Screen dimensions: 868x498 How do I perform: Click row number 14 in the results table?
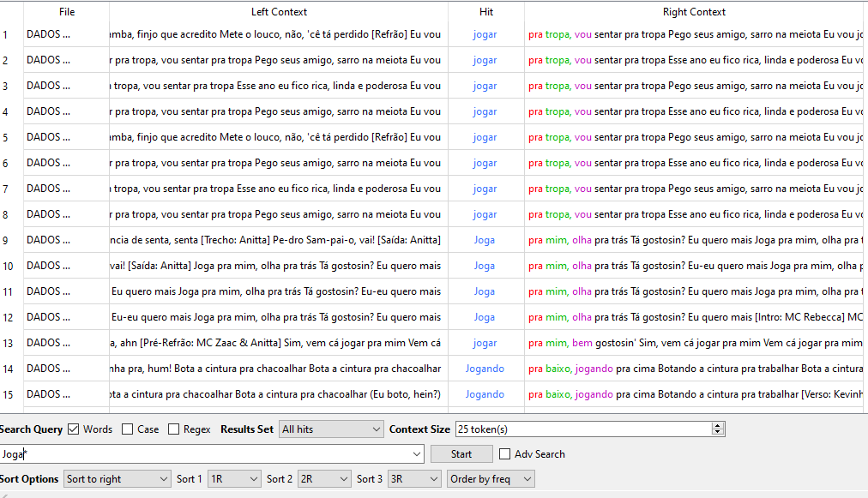(8, 369)
